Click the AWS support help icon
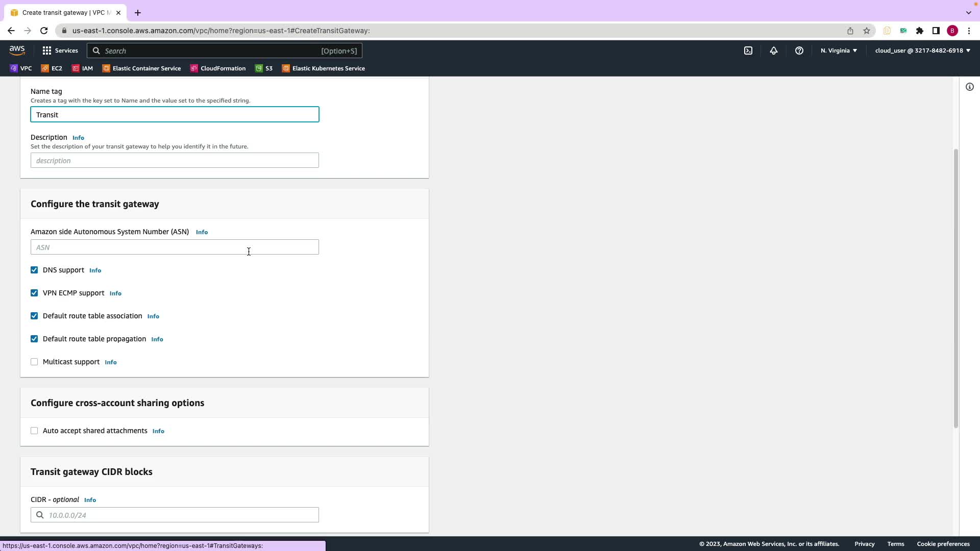This screenshot has height=551, width=980. point(799,51)
